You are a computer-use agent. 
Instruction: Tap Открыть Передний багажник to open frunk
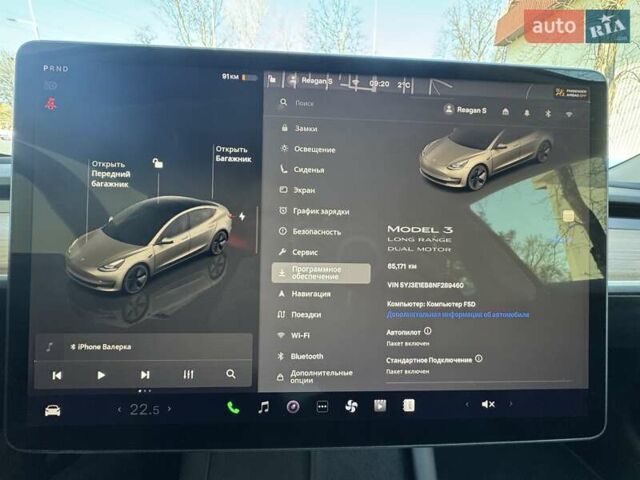[111, 174]
